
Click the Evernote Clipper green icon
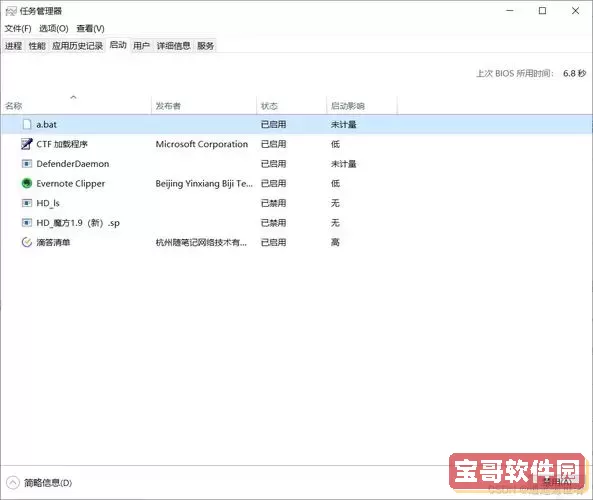pos(27,183)
